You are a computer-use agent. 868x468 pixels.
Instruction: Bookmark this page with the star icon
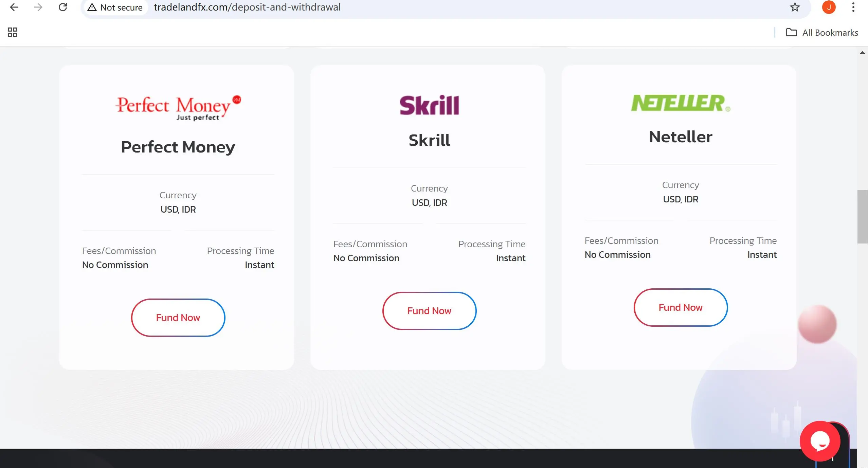coord(795,7)
